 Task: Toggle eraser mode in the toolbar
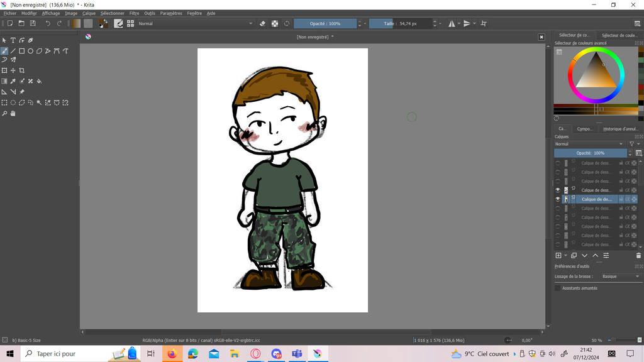pos(263,23)
